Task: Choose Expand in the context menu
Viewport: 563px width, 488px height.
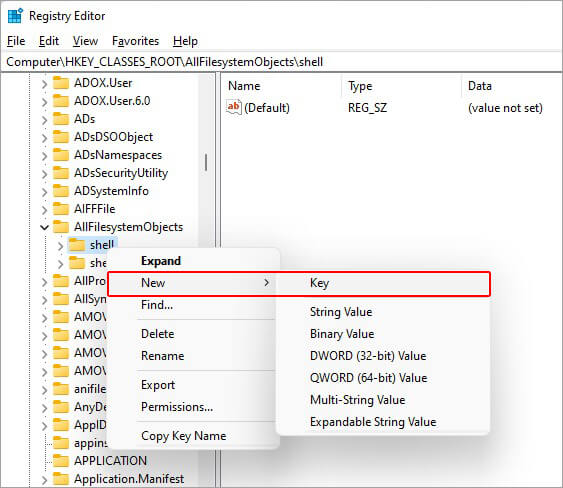Action: (193, 261)
